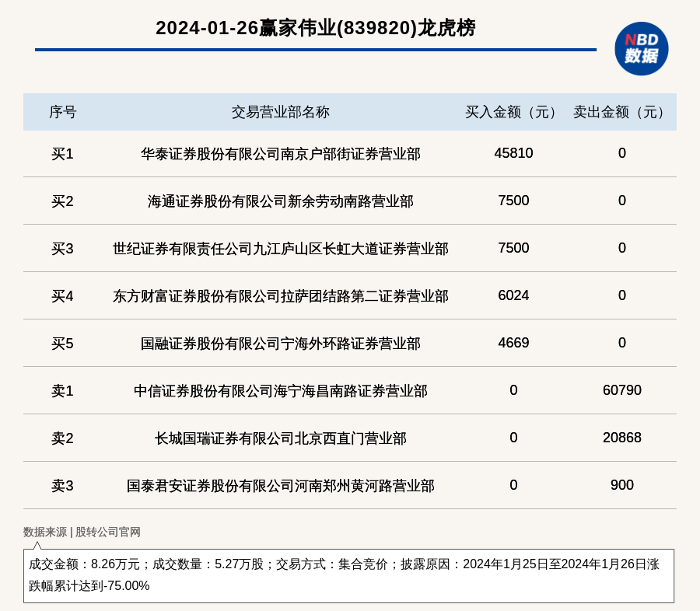Click the 7500 value in 买3 row
Image resolution: width=700 pixels, height=611 pixels.
pos(513,248)
